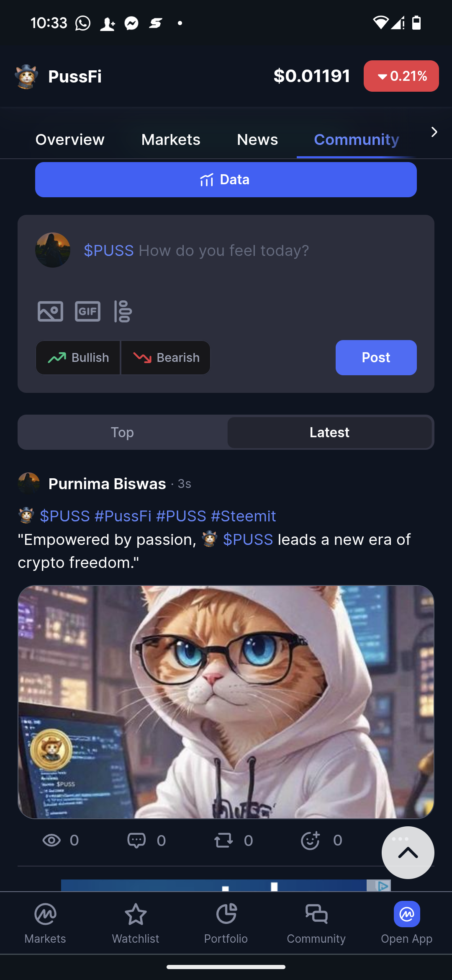Switch to the Overview tab
The image size is (452, 980).
pos(70,139)
